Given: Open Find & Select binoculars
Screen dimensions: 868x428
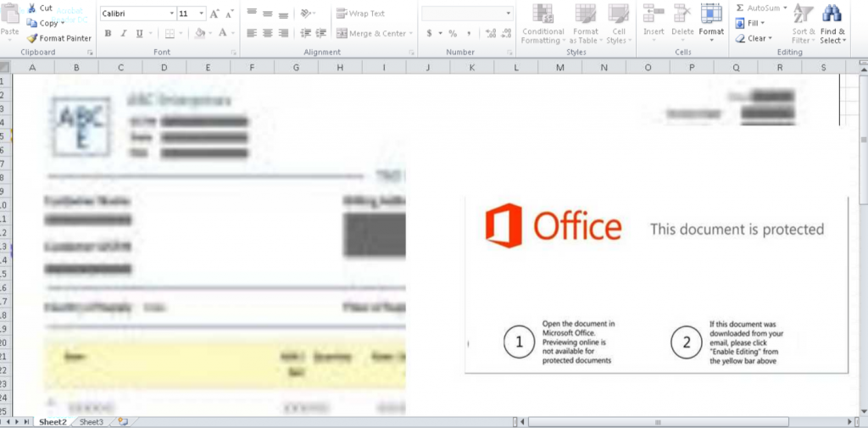Looking at the screenshot, I should click(x=832, y=24).
